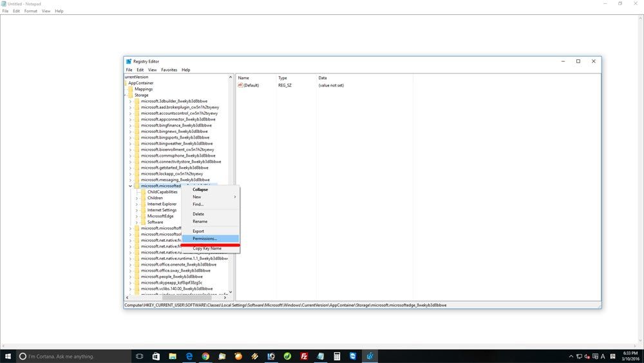The height and width of the screenshot is (363, 644).
Task: Open the Store taskbar icon
Action: [x=156, y=356]
